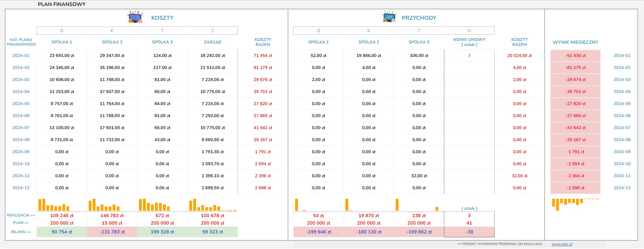
Task: Click costs SPÓŁKA 2 plan value 15 000 zł
Action: click(112, 223)
